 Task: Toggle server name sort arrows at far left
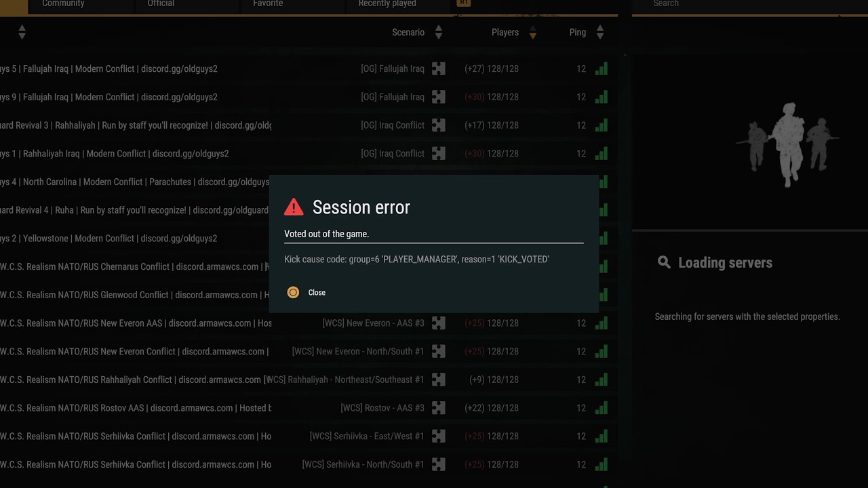[22, 33]
